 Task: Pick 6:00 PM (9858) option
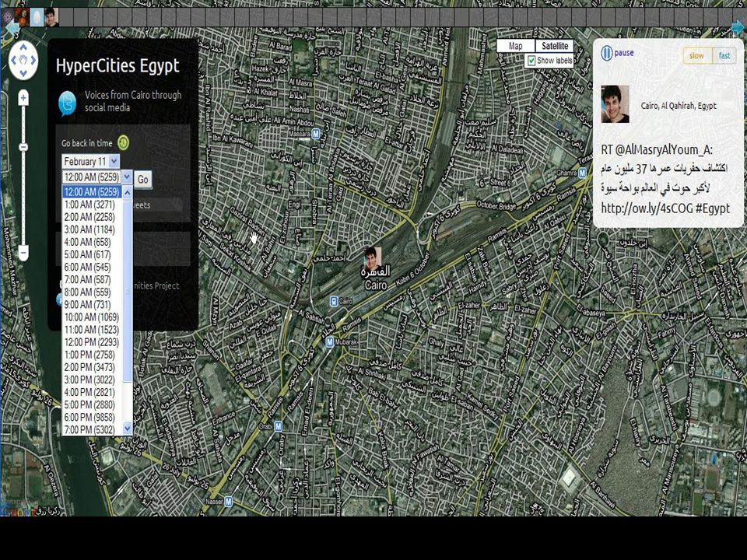(92, 417)
